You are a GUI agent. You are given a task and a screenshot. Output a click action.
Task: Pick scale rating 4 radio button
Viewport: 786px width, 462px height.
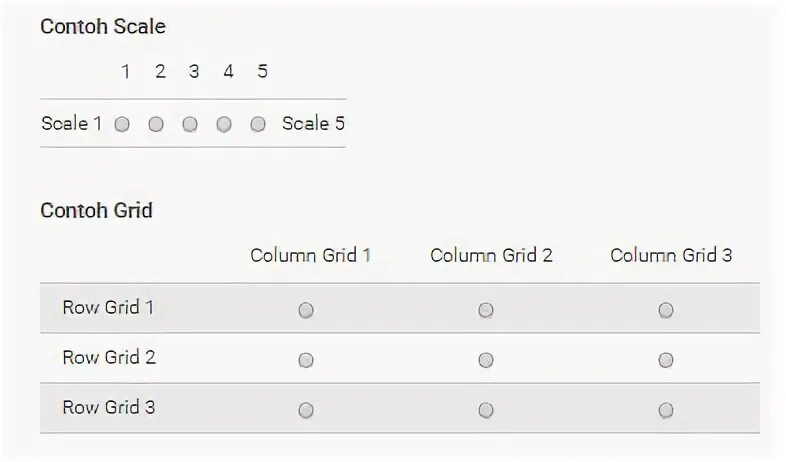tap(224, 125)
